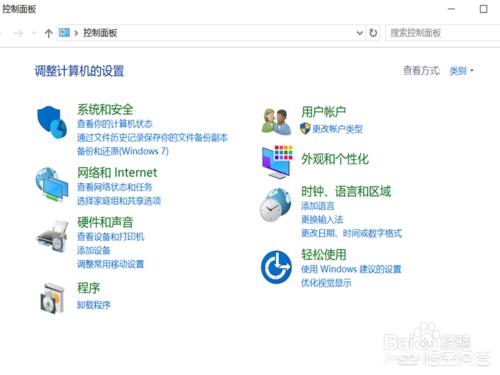
Task: Click 使用 Windows 建议的设置 link
Action: (351, 269)
